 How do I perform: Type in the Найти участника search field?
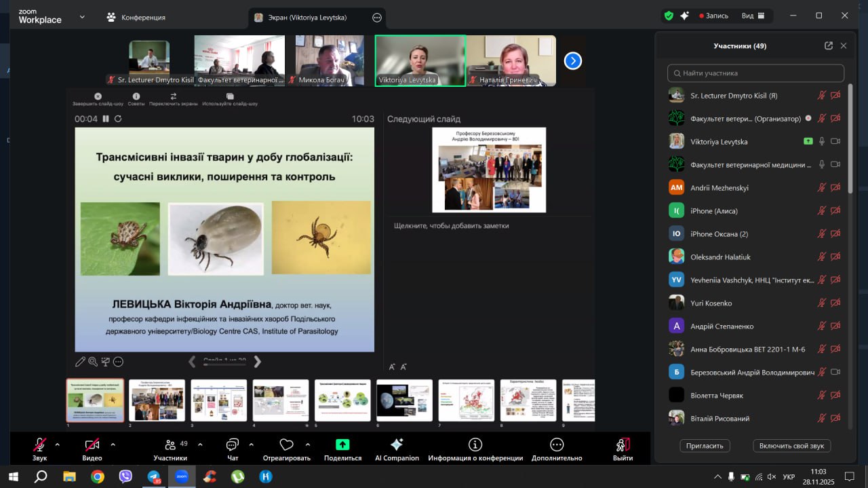point(755,73)
